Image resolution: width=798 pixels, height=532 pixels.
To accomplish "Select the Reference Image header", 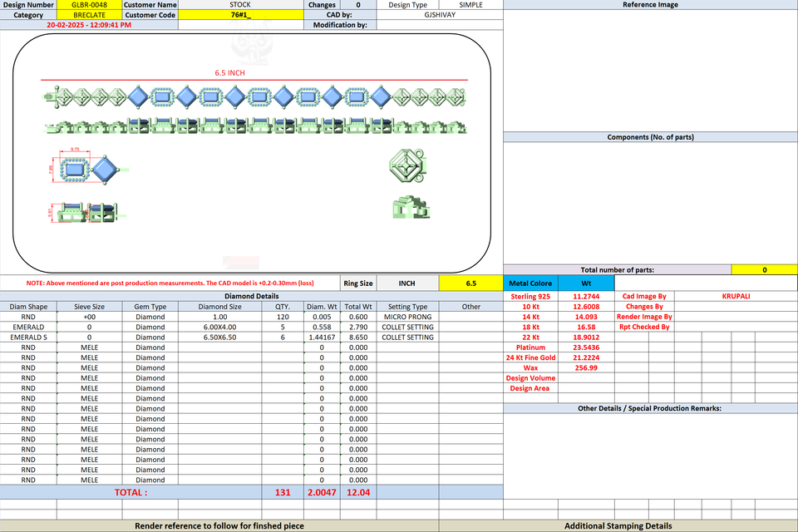I will 650,5.
